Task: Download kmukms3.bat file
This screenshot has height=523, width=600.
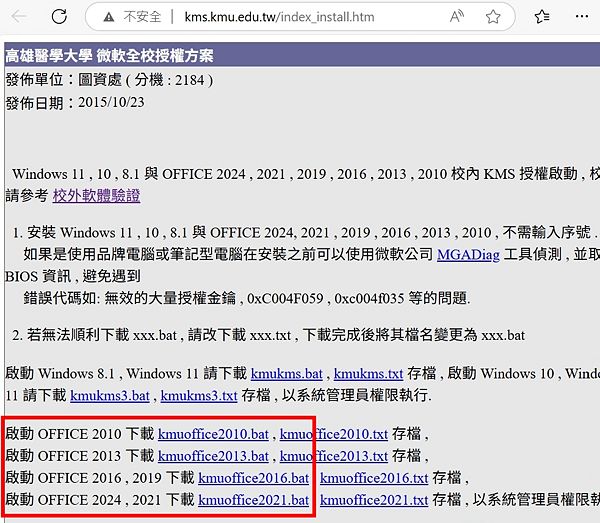Action: pyautogui.click(x=110, y=395)
